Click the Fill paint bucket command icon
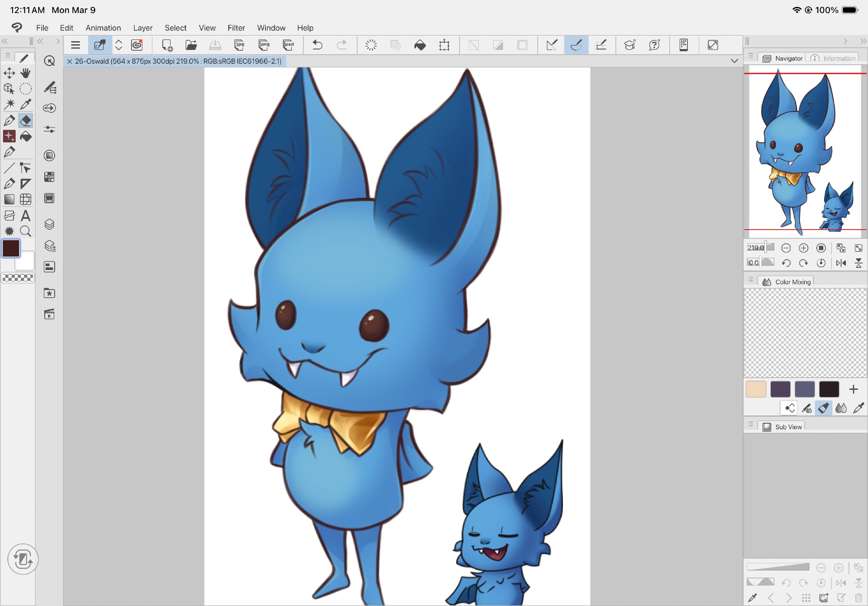This screenshot has height=606, width=868. [x=420, y=45]
